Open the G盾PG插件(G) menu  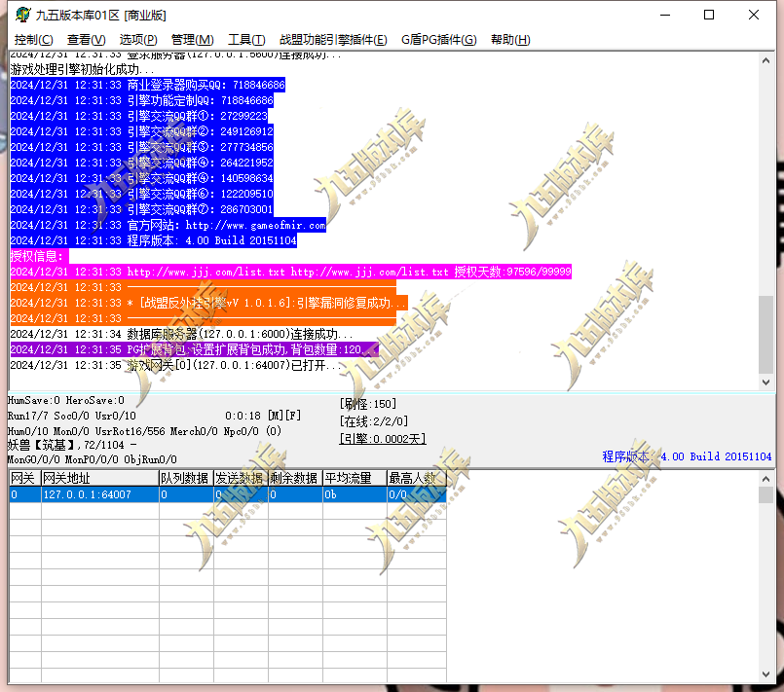point(438,40)
